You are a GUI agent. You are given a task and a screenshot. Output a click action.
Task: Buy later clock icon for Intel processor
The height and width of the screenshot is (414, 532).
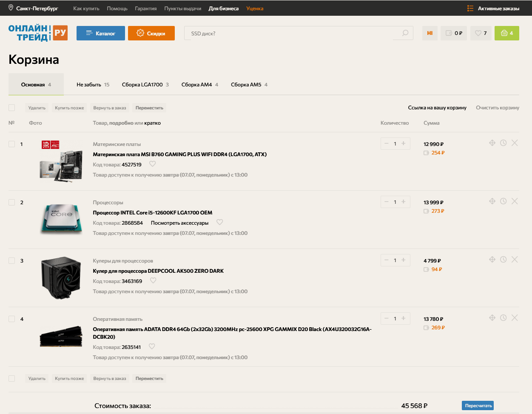tap(503, 201)
